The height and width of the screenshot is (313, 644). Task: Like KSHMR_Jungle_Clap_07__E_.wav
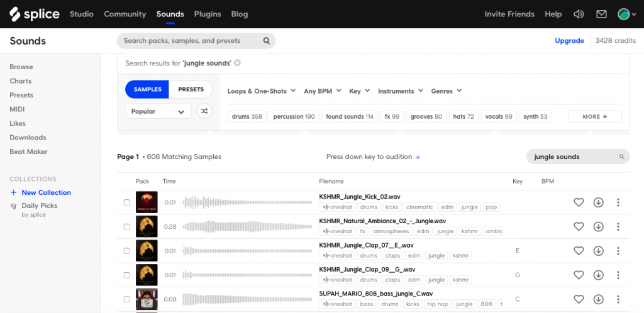(579, 251)
